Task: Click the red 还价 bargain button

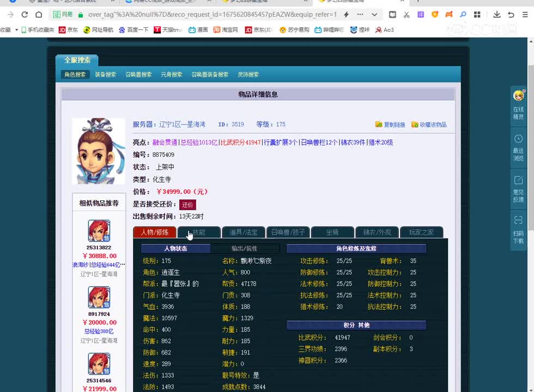Action: pos(187,205)
